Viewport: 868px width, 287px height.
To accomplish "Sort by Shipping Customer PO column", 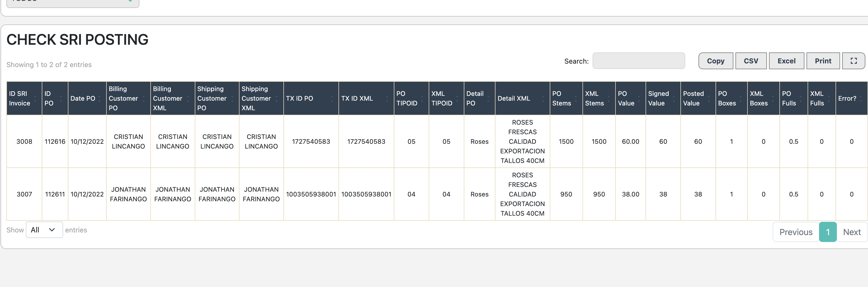I will click(x=217, y=98).
